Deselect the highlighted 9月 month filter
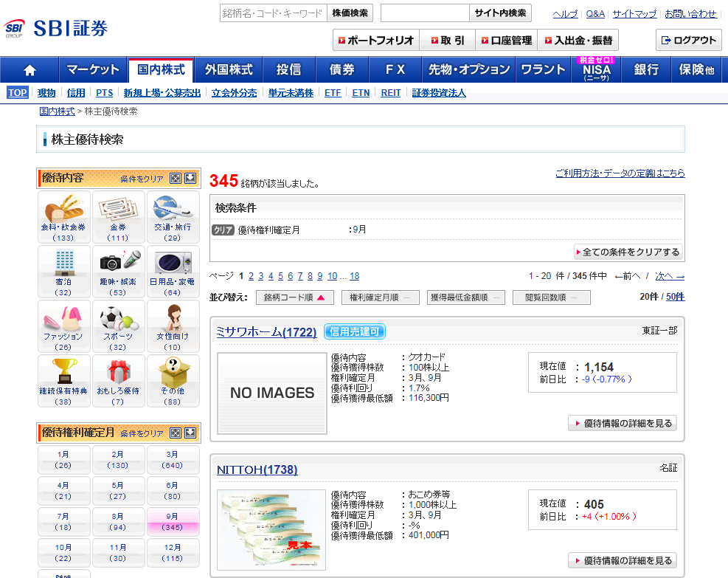Viewport: 728px width, 578px height. 173,522
